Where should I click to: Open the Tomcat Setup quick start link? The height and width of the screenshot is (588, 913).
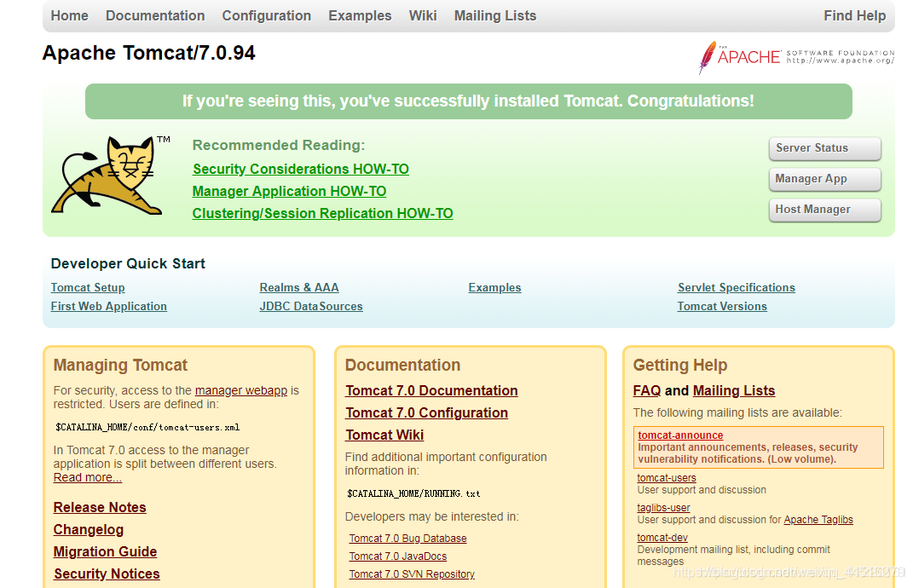(87, 287)
